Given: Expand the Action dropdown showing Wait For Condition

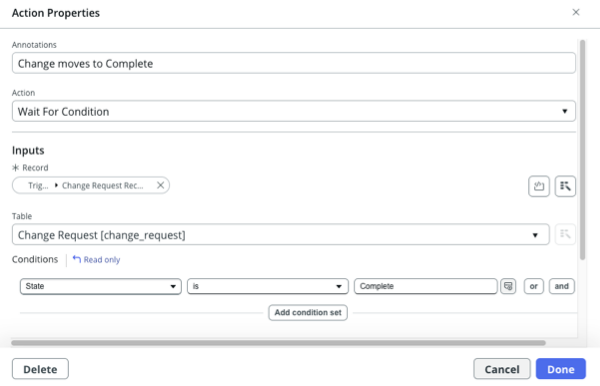Looking at the screenshot, I should 293,111.
